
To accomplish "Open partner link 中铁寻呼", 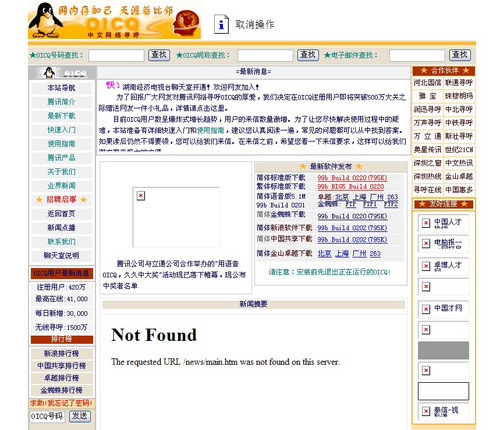I will [459, 123].
